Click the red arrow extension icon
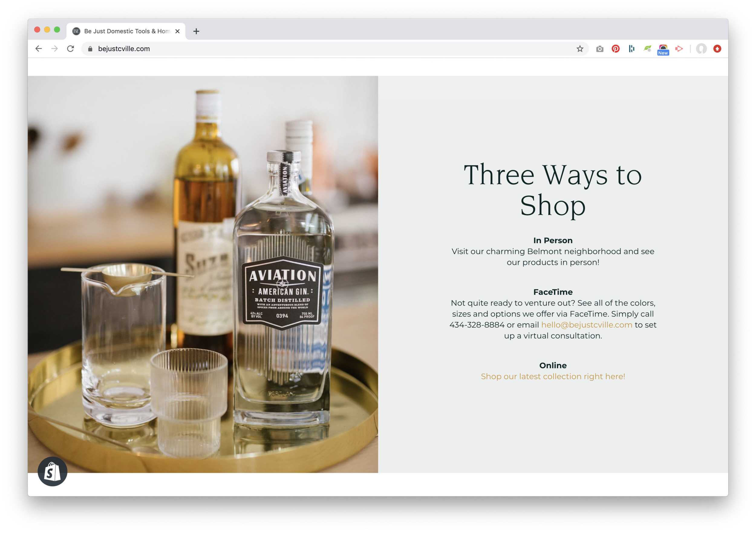 679,49
